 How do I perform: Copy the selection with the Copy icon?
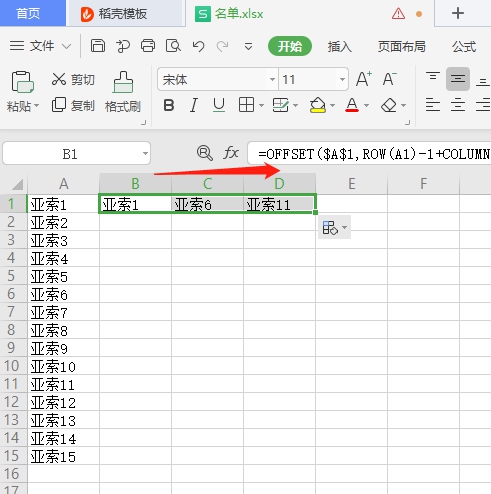point(59,105)
